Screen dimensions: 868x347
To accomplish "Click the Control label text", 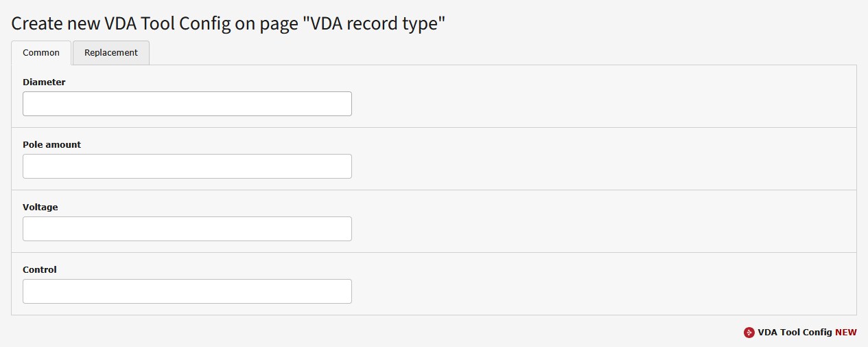I will pos(40,270).
